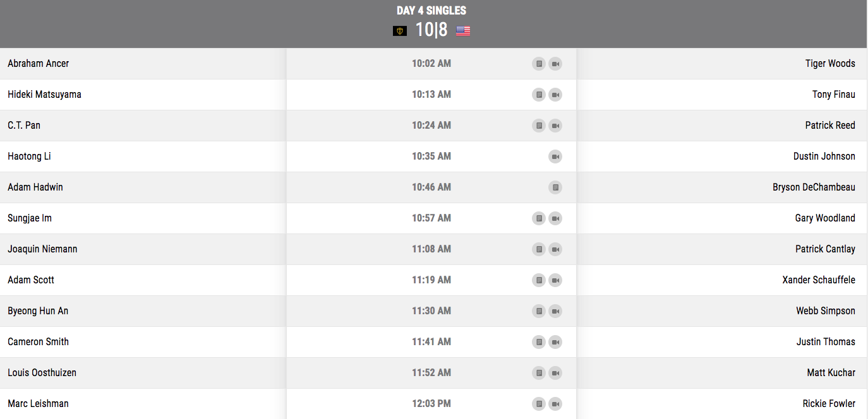Open video highlights for Ancer vs Woods match
Viewport: 868px width, 419px height.
tap(555, 64)
